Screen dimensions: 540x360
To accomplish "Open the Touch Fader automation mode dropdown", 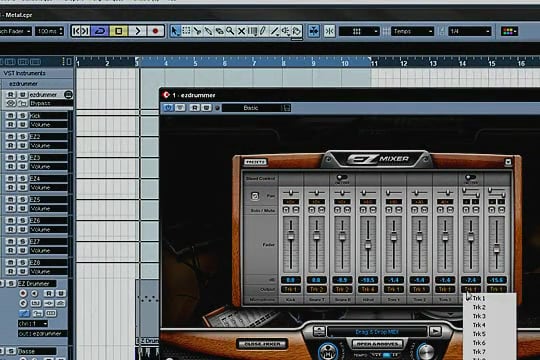I will tap(15, 31).
